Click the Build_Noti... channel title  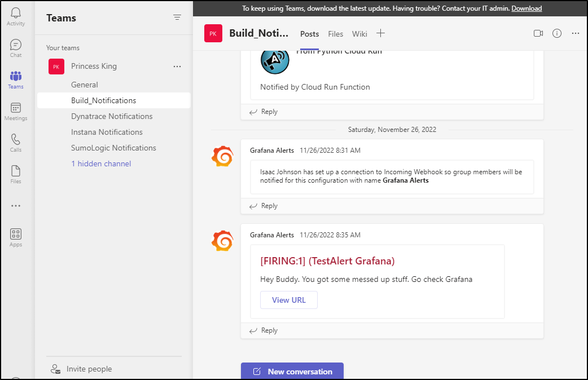[259, 33]
